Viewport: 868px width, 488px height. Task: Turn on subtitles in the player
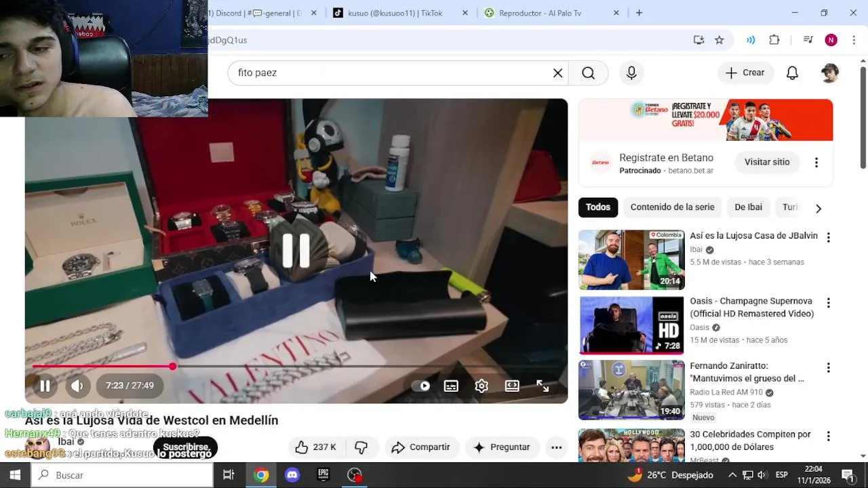[451, 386]
